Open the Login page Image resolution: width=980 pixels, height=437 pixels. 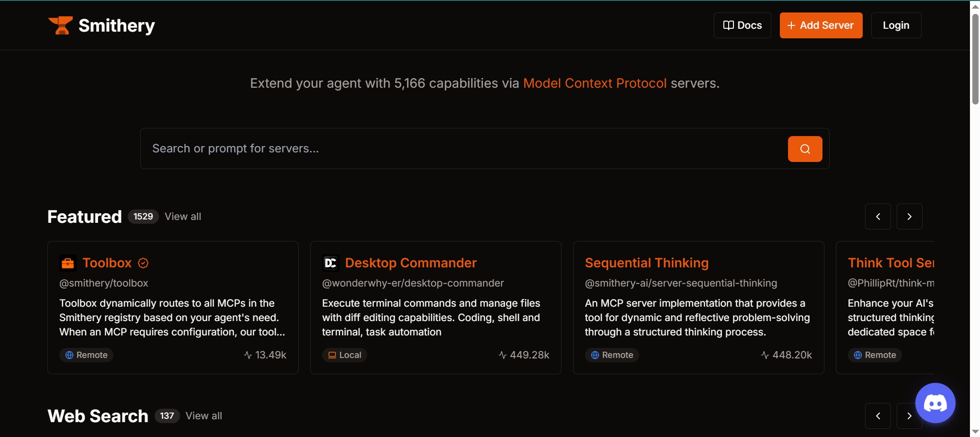pyautogui.click(x=896, y=25)
